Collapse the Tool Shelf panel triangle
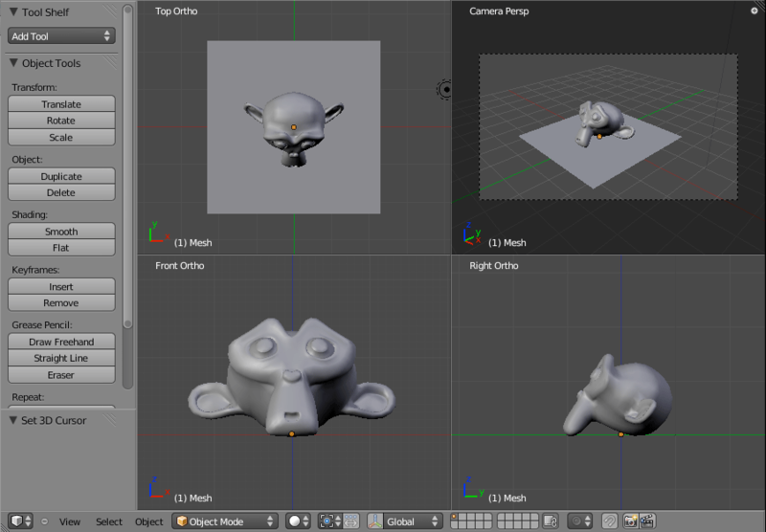766x532 pixels. tap(13, 11)
